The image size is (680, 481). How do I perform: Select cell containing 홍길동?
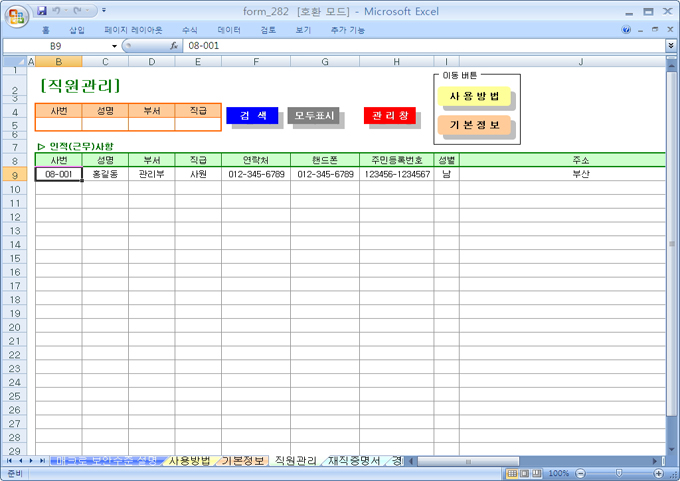pos(104,174)
